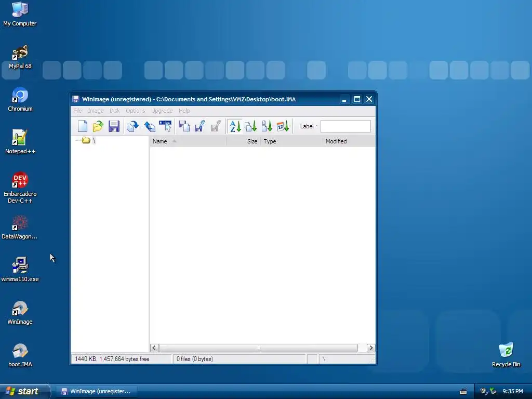The width and height of the screenshot is (532, 399).
Task: Select the Notepad++ desktop icon
Action: coord(20,142)
